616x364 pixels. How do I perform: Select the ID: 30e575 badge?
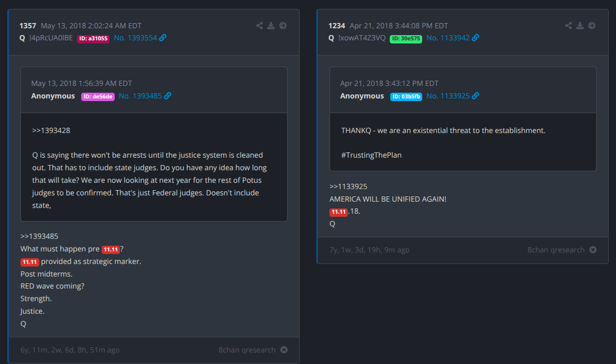pyautogui.click(x=406, y=38)
